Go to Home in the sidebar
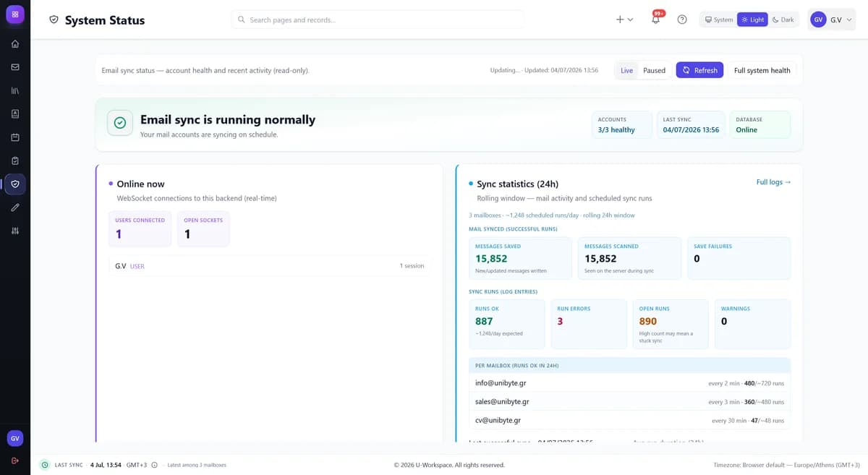 click(15, 43)
